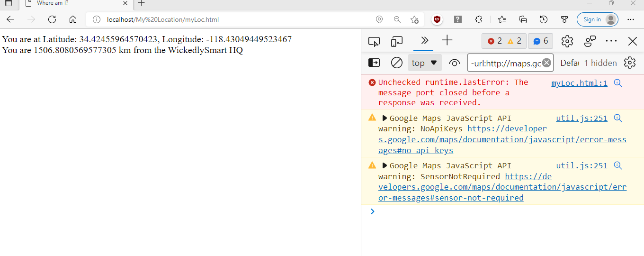
Task: Close the DevTools panel
Action: tap(633, 41)
